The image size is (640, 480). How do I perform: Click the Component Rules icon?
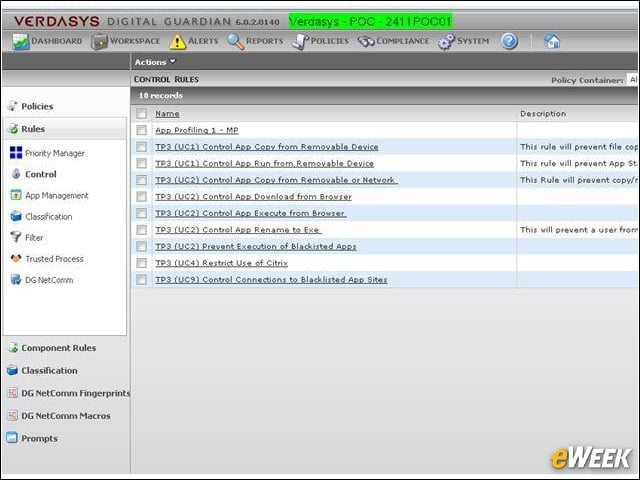[13, 348]
